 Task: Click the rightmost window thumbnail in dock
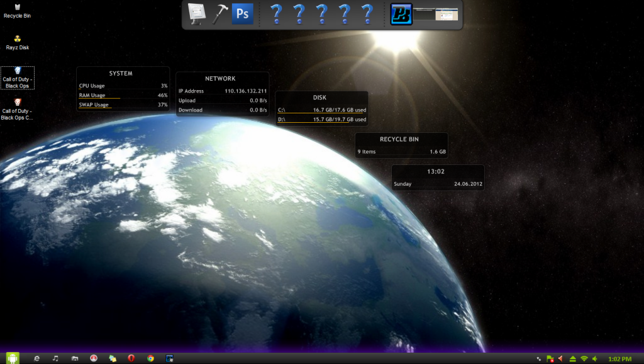point(447,14)
